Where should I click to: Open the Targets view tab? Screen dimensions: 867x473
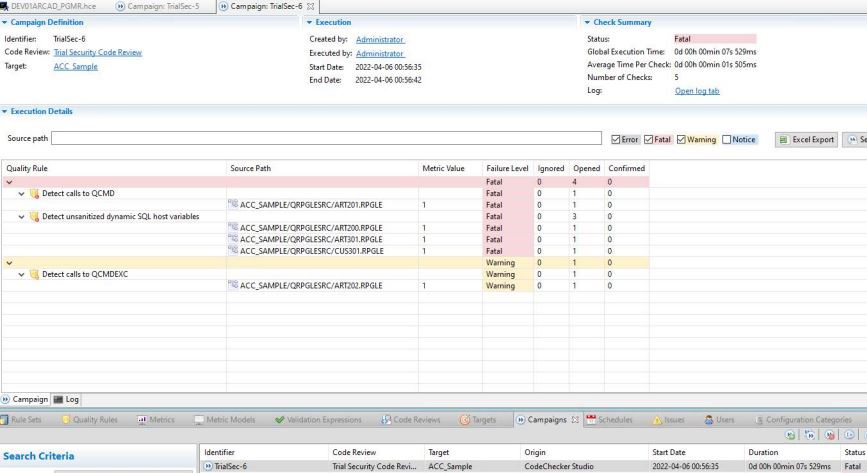coord(478,420)
